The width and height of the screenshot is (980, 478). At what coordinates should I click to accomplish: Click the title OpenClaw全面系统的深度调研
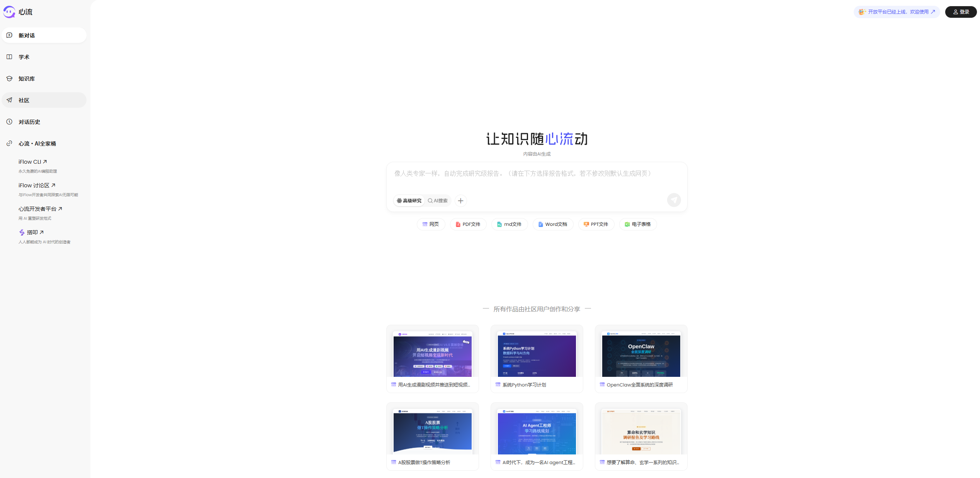640,385
